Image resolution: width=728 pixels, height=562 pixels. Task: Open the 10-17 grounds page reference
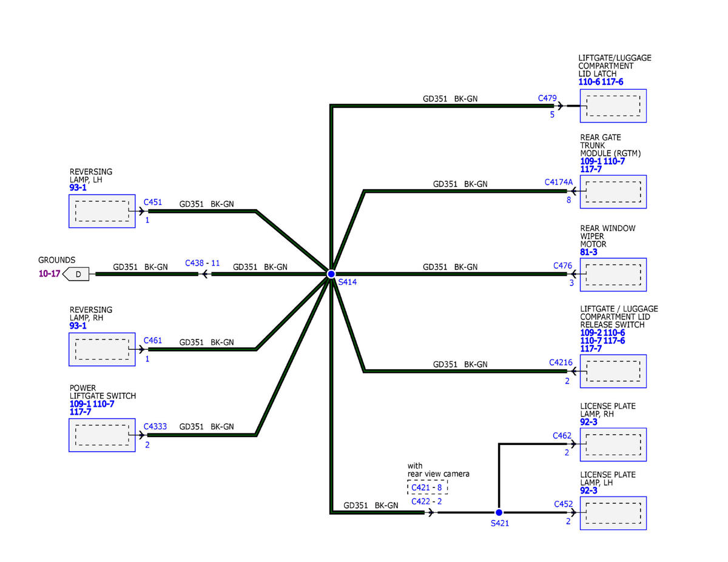(49, 274)
